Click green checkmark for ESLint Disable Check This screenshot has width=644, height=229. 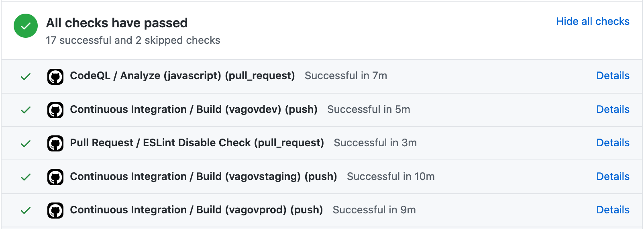[26, 143]
